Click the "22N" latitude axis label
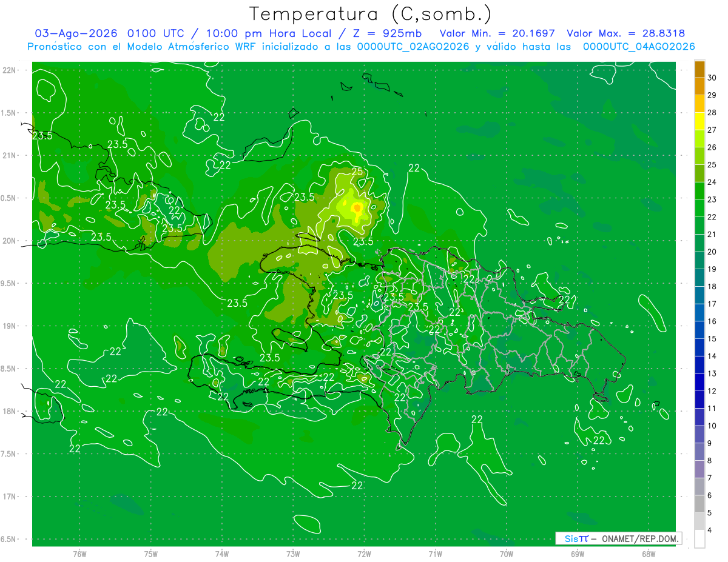The width and height of the screenshot is (728, 562). tap(9, 70)
